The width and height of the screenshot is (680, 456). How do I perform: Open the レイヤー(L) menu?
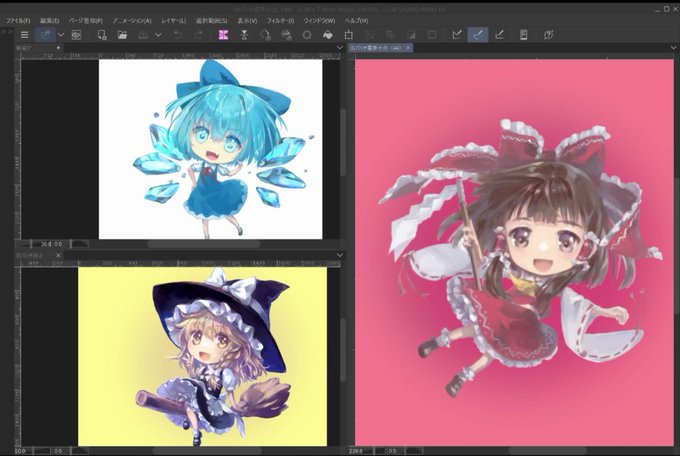click(173, 20)
